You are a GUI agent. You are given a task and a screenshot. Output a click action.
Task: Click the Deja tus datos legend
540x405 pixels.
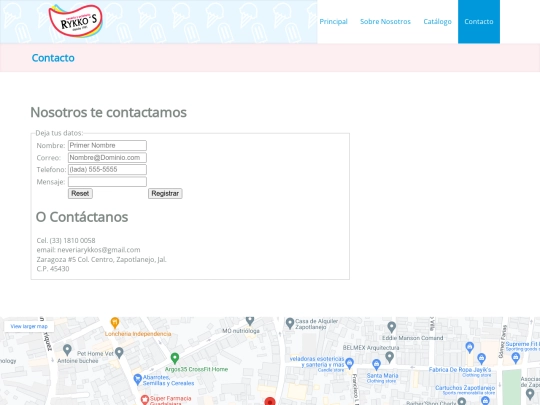59,133
